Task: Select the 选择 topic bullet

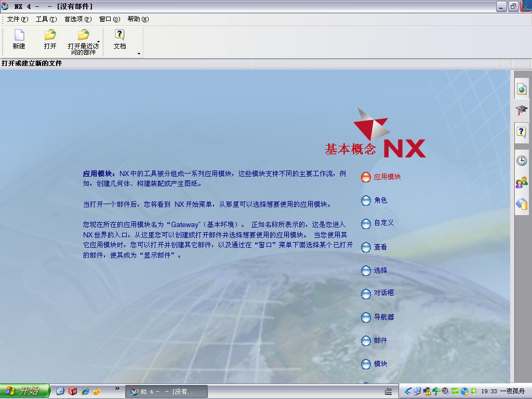Action: pos(366,271)
